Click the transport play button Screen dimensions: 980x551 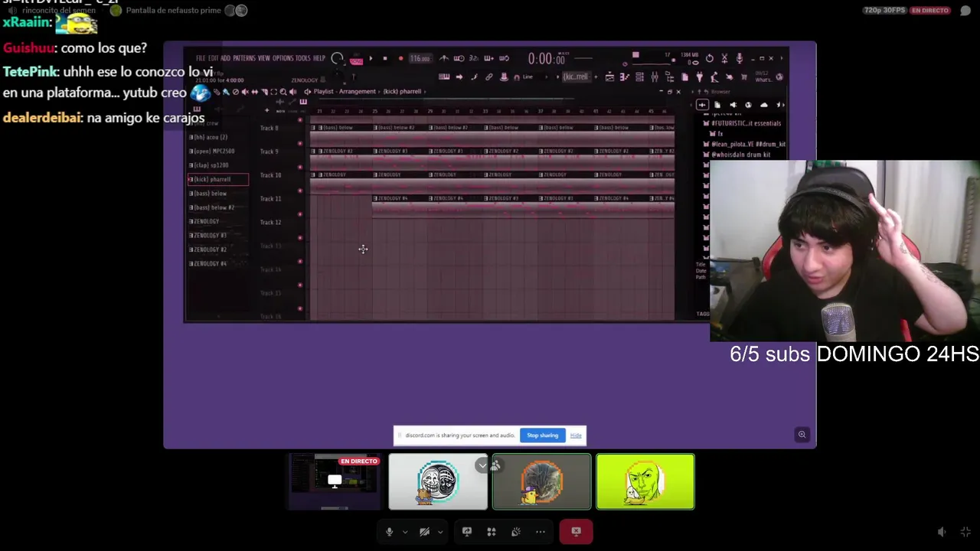(x=371, y=58)
